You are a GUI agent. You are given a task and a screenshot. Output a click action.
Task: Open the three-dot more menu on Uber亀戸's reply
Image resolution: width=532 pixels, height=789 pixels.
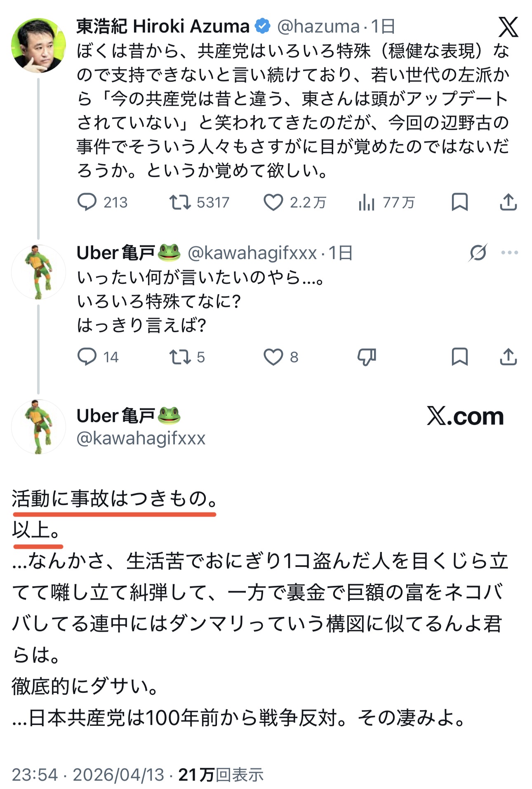510,253
